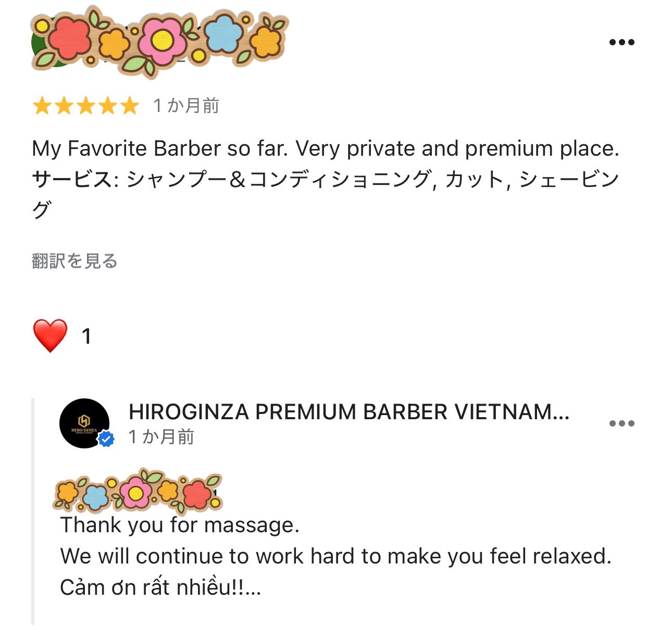Click the owner reply's 1 か月前 timestamp
Viewport: 672px width, 639px height.
[x=161, y=437]
